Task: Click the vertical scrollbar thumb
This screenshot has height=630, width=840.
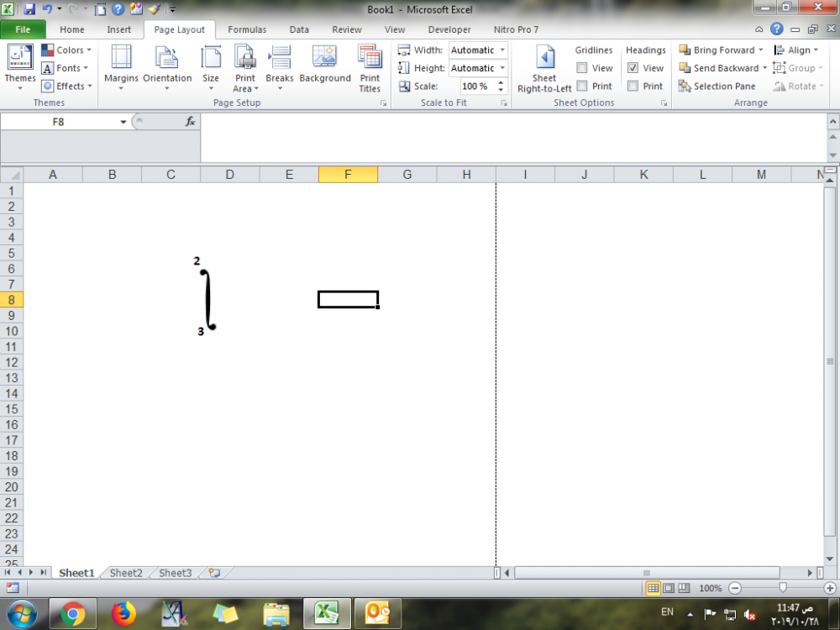Action: [x=830, y=361]
